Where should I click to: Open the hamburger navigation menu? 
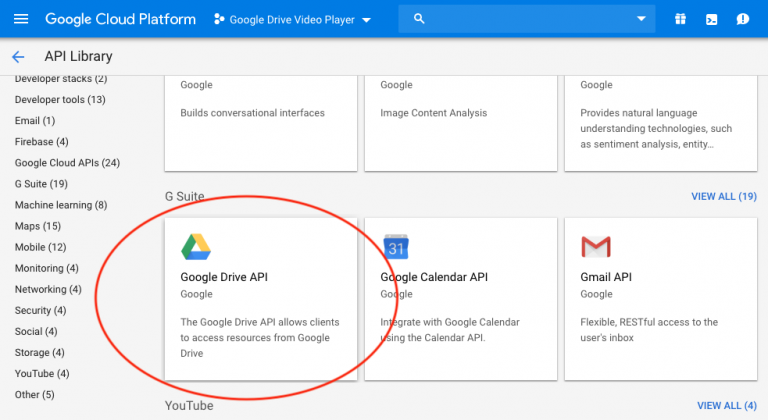click(x=21, y=19)
